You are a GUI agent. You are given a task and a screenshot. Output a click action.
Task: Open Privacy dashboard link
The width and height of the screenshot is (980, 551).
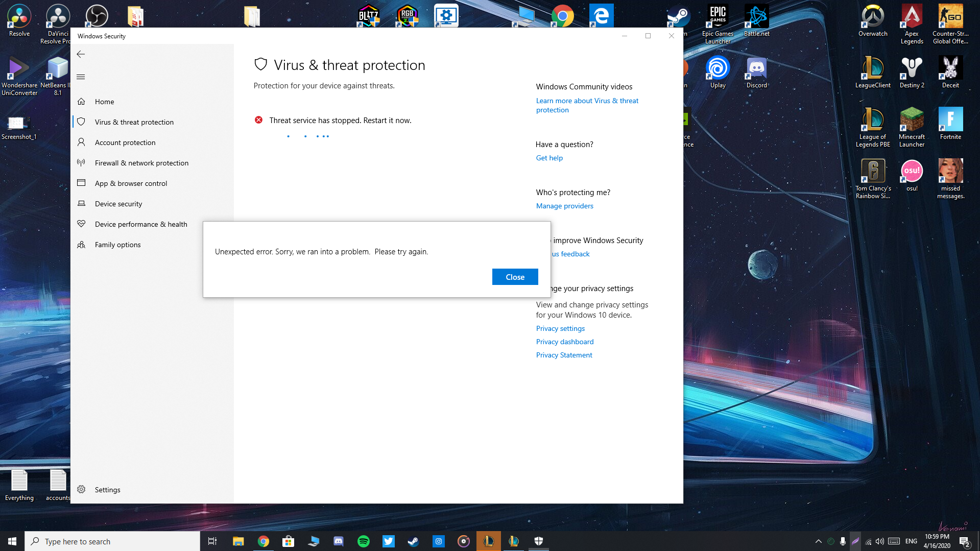click(x=565, y=342)
